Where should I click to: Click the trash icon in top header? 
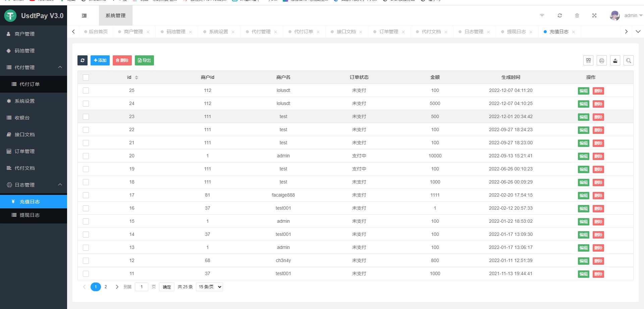(577, 15)
